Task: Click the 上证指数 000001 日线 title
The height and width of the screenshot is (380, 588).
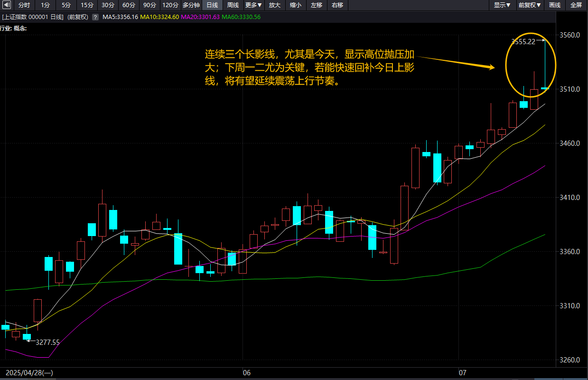Action: coord(33,17)
